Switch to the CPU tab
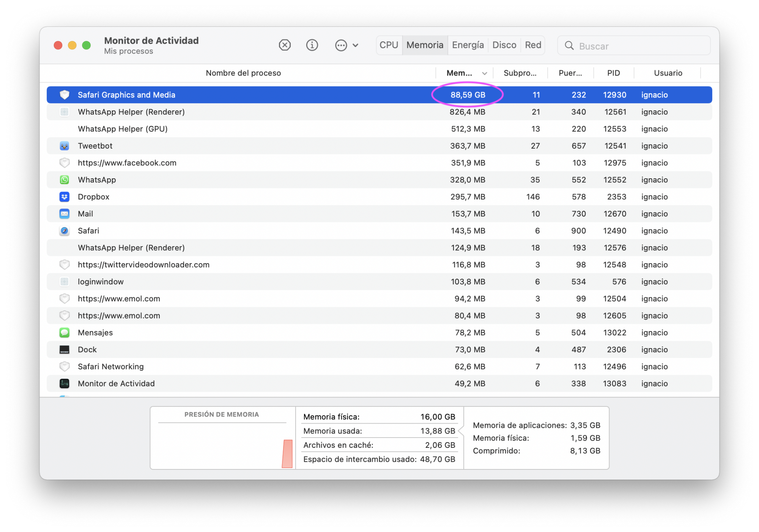Viewport: 759px width, 532px height. [x=389, y=45]
